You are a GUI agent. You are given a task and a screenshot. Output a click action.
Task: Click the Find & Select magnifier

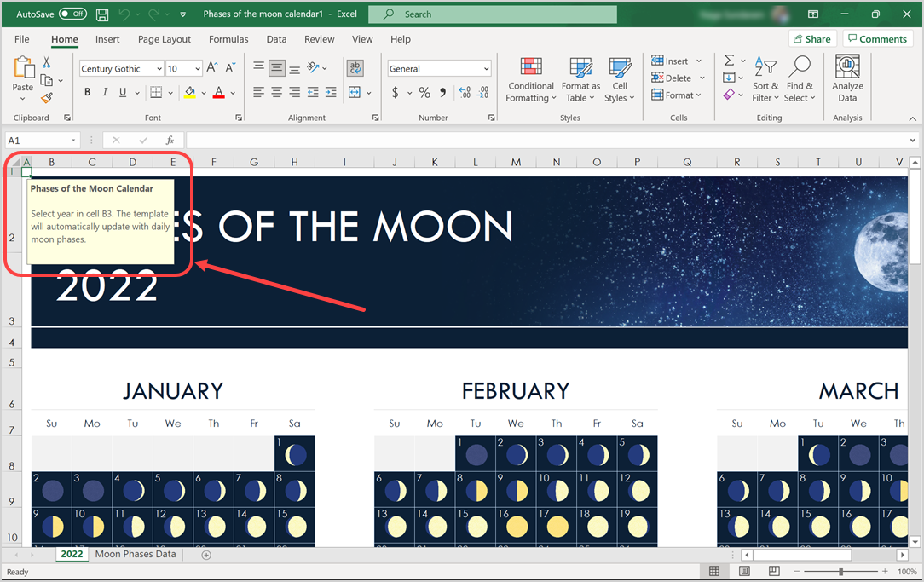point(800,67)
